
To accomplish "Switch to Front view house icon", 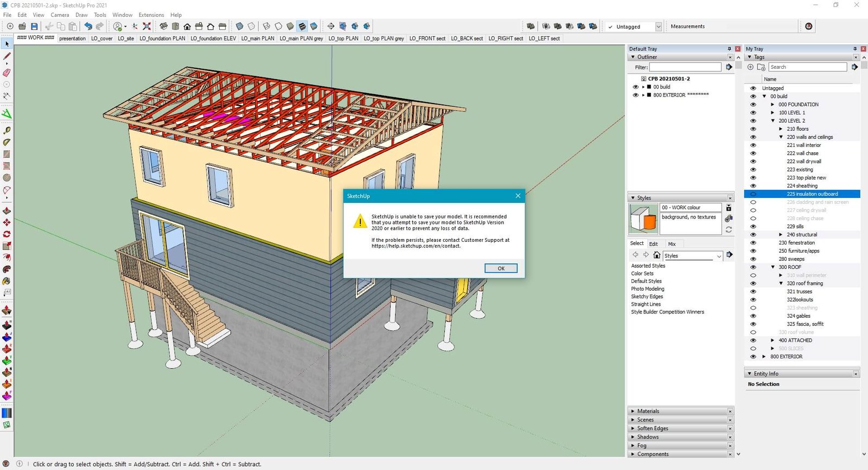I will (x=187, y=26).
